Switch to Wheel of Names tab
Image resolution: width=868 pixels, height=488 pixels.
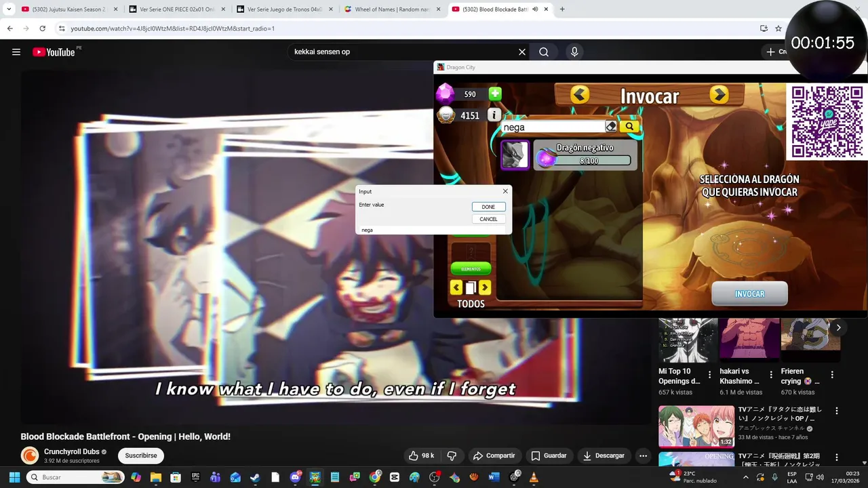[392, 9]
